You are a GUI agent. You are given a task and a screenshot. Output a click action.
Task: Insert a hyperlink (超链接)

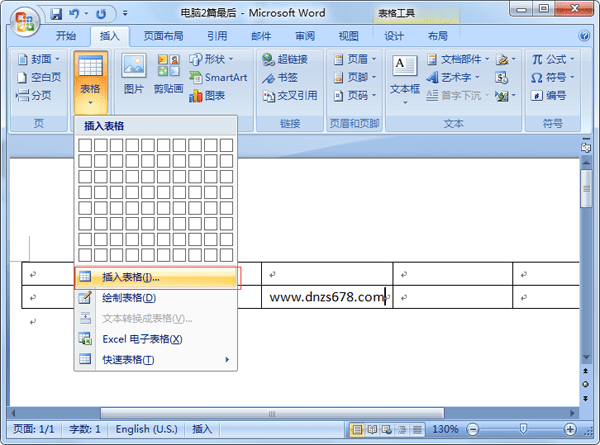pyautogui.click(x=285, y=59)
